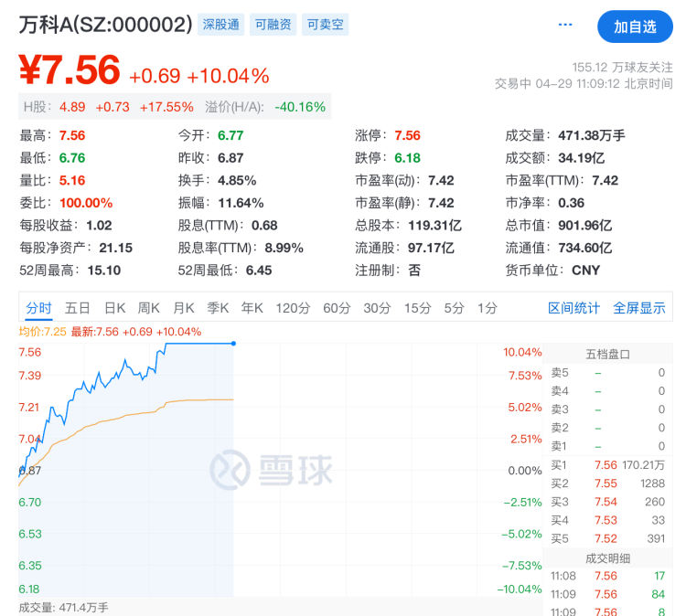Viewport: 686px width, 616px height.
Task: Click the 52周最低 value 6.45
Action: 259,271
